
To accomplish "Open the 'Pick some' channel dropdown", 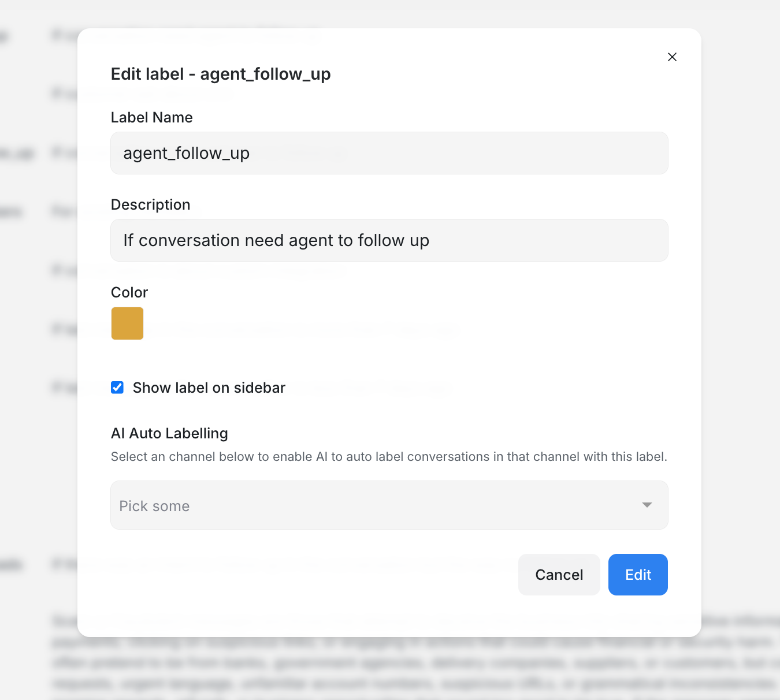I will (x=376, y=505).
